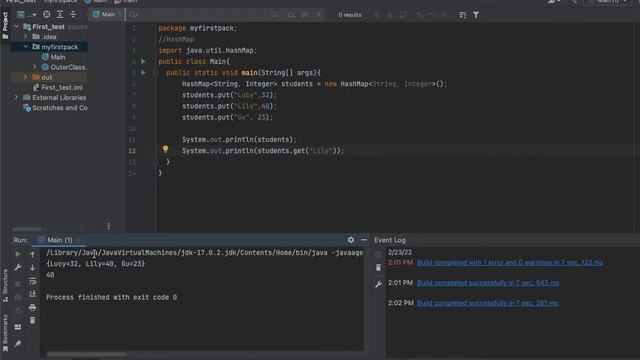Go to next search occurrence arrow
This screenshot has width=640, height=360.
pyautogui.click(x=389, y=15)
